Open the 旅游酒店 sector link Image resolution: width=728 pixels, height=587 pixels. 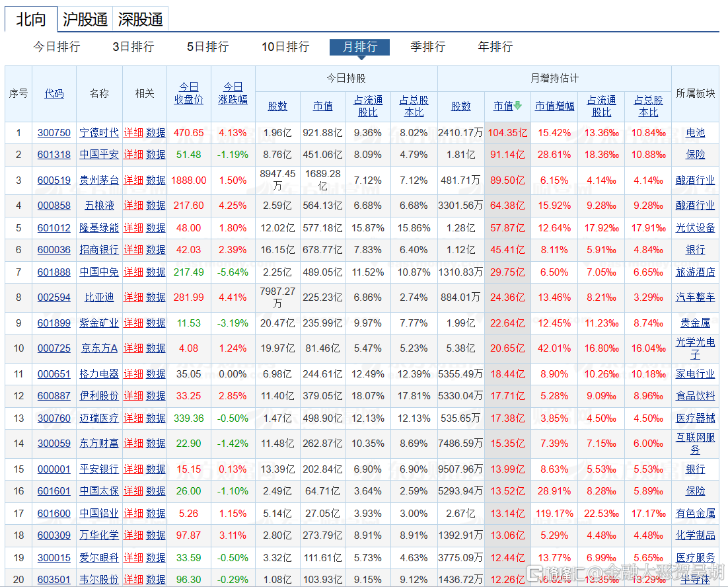(696, 272)
